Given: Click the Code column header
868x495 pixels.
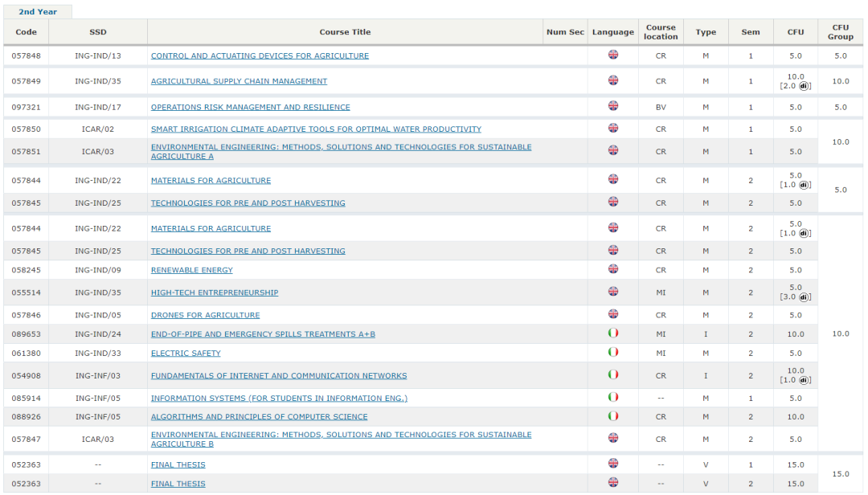Looking at the screenshot, I should tap(26, 32).
